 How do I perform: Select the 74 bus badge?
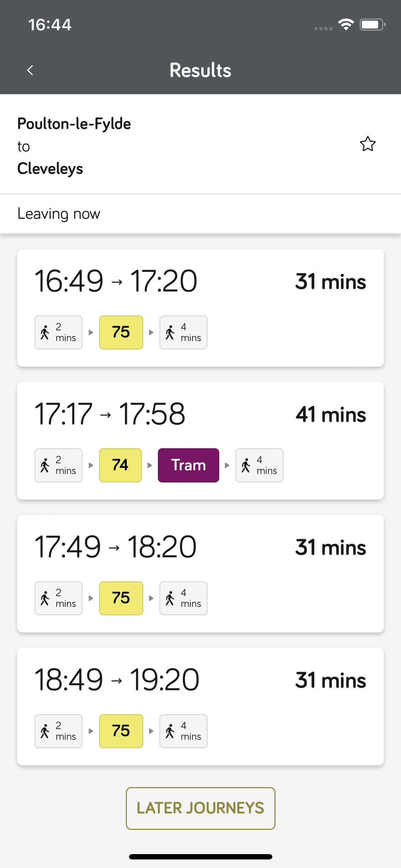pyautogui.click(x=120, y=465)
